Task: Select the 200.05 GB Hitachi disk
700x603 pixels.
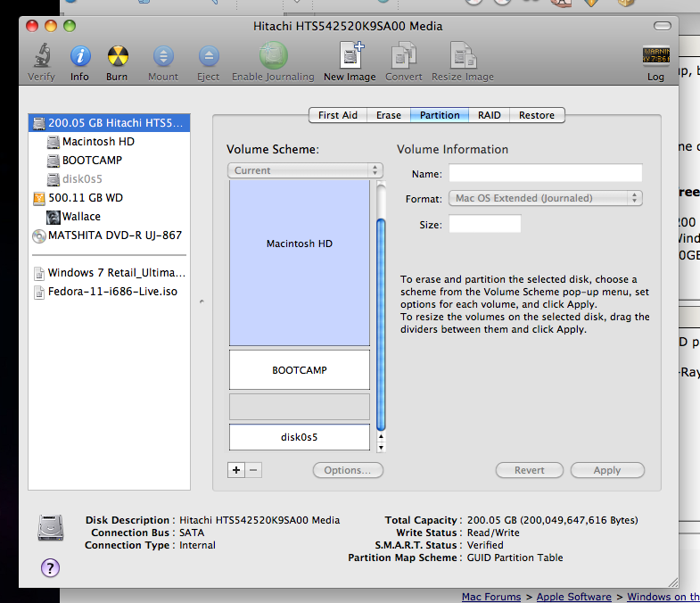Action: tap(110, 123)
